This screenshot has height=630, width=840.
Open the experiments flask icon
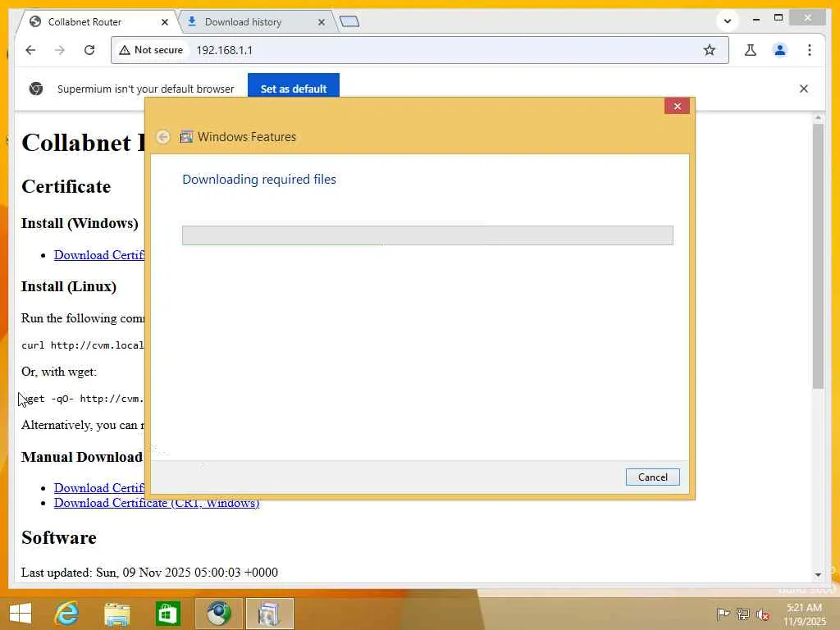pyautogui.click(x=750, y=50)
